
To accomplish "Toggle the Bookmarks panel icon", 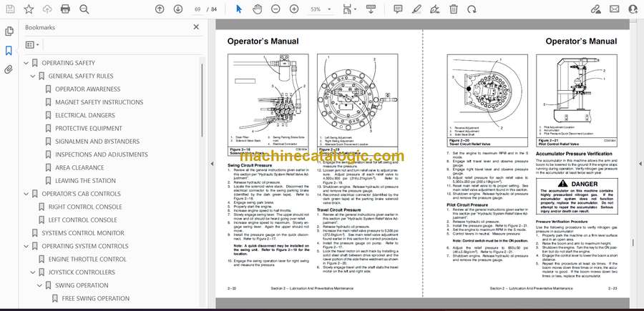I will coord(9,51).
